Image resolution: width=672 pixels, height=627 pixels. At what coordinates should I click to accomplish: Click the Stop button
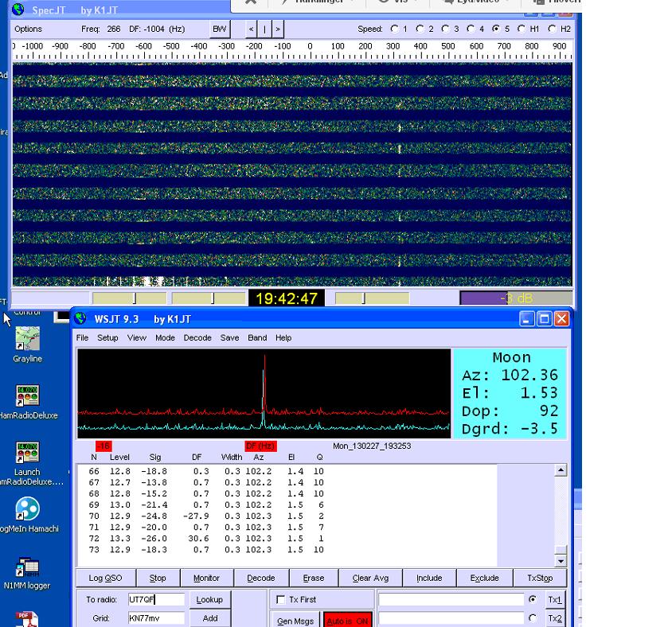tap(158, 578)
